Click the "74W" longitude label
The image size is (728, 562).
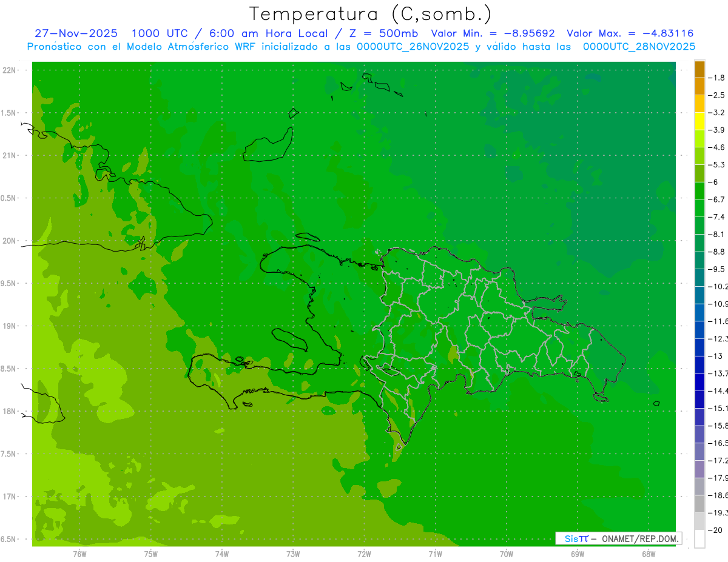tap(221, 554)
